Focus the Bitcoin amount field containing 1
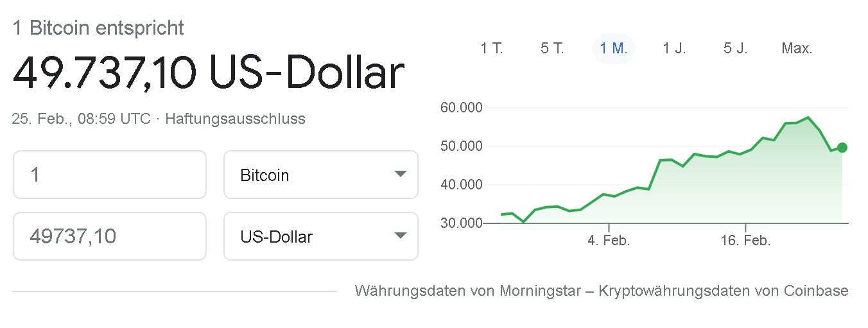 point(110,175)
